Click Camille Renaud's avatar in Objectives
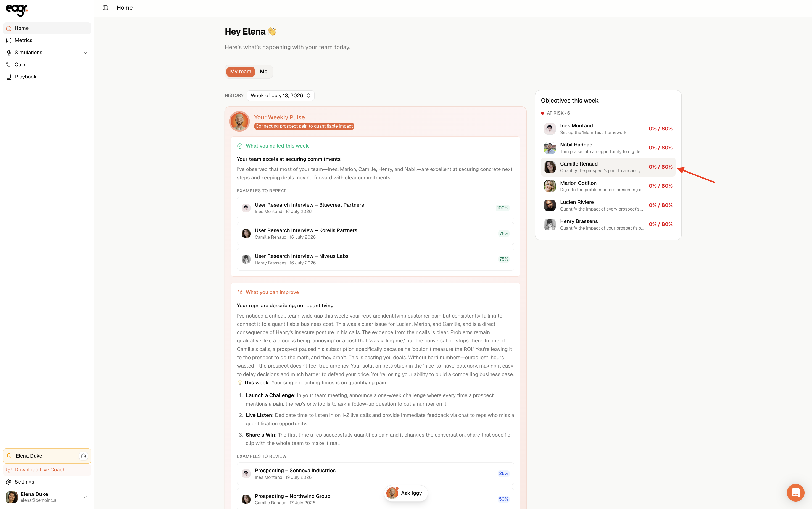 [x=550, y=167]
